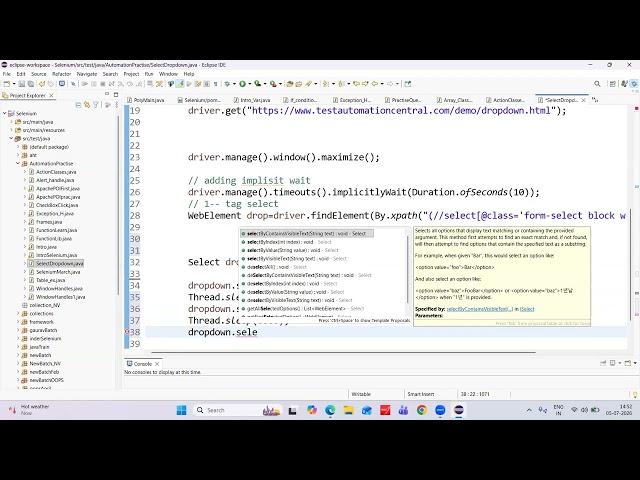Open the Run button dropdown arrow
640x480 pixels.
point(249,84)
